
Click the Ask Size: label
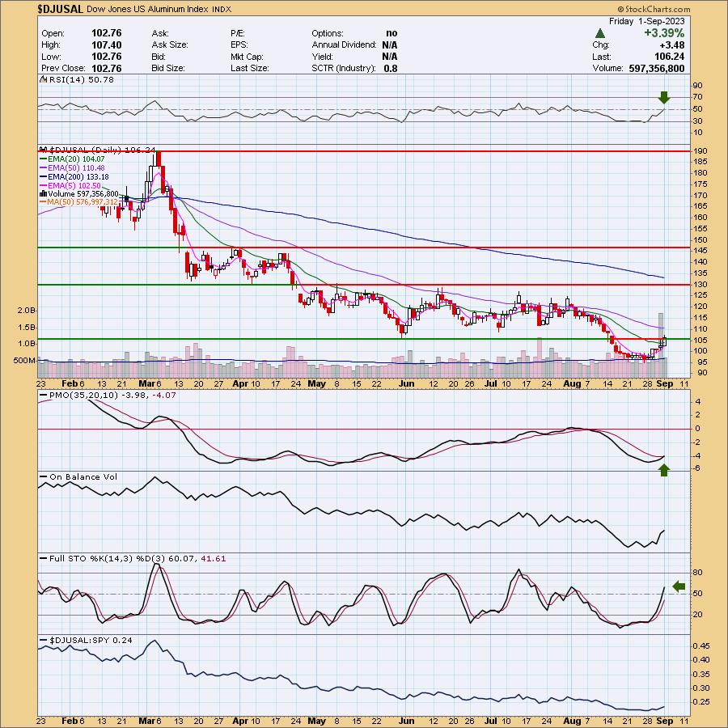click(x=170, y=45)
